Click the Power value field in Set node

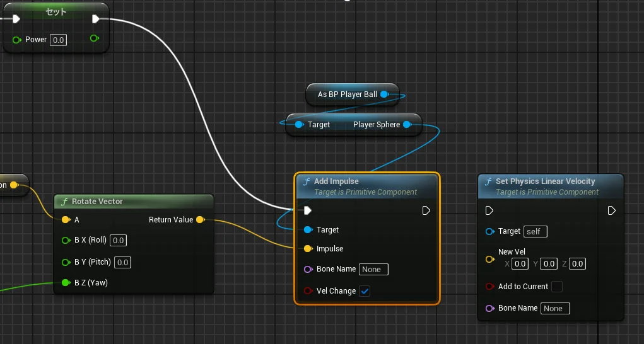58,40
